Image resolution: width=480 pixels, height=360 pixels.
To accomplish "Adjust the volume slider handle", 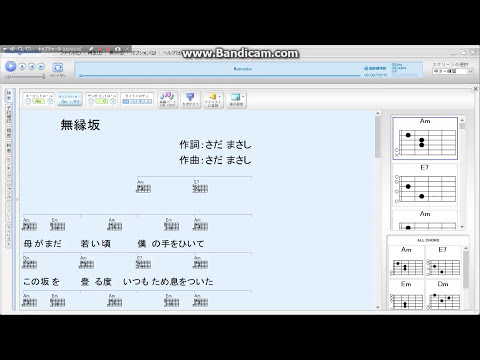I will click(x=44, y=76).
